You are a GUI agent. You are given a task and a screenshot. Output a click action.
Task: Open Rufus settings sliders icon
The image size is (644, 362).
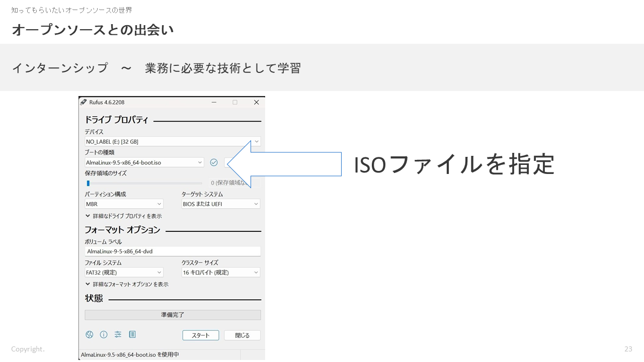(118, 335)
